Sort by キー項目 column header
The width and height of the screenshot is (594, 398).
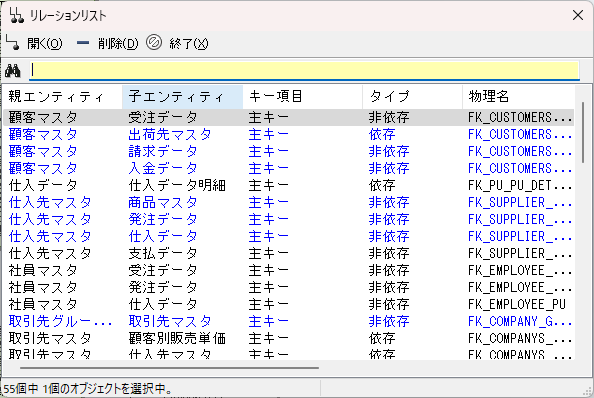302,97
